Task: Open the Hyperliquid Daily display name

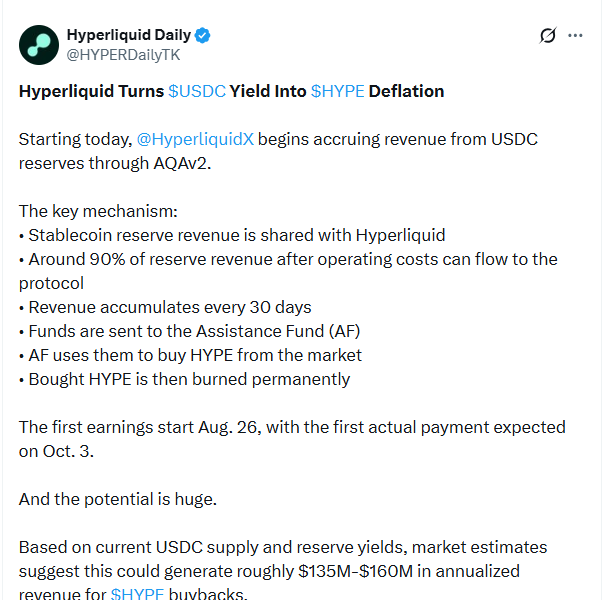Action: coord(129,35)
